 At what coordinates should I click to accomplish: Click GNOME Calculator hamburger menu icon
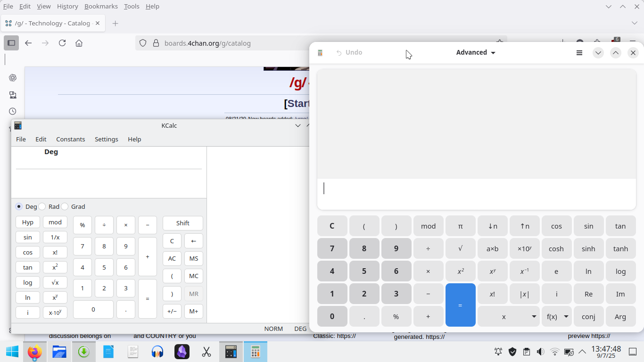click(x=579, y=53)
